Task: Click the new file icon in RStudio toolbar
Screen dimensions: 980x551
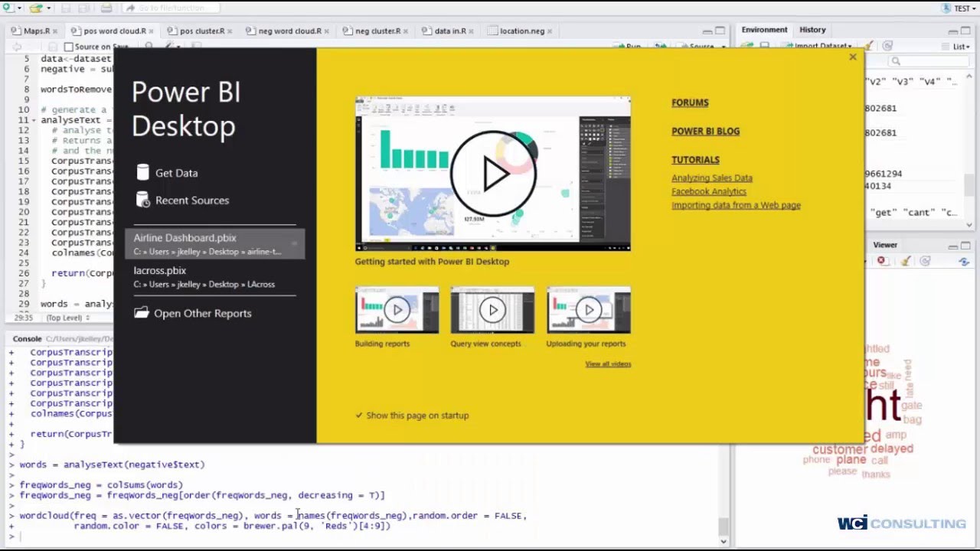Action: [x=8, y=8]
